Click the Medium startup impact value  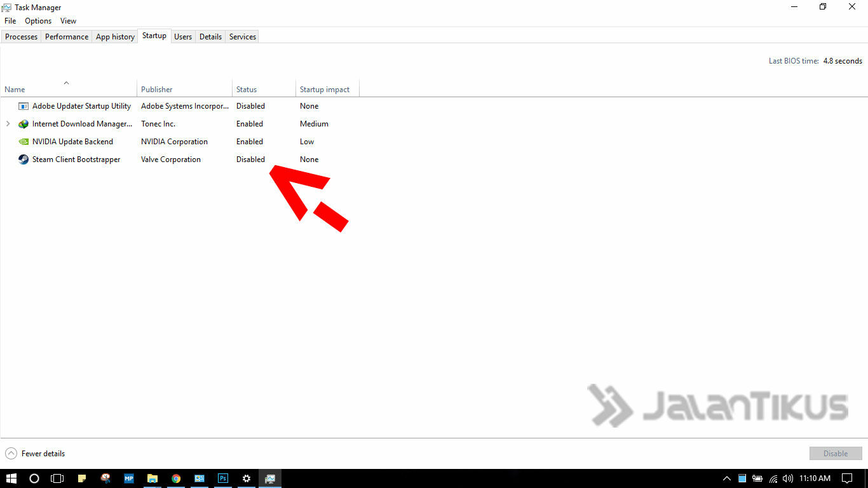click(x=314, y=124)
